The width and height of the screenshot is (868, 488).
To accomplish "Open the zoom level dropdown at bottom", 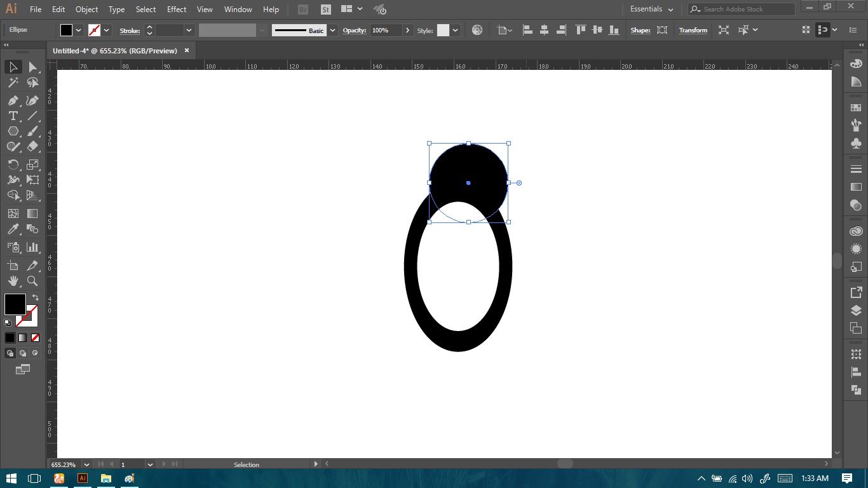I will [x=86, y=464].
